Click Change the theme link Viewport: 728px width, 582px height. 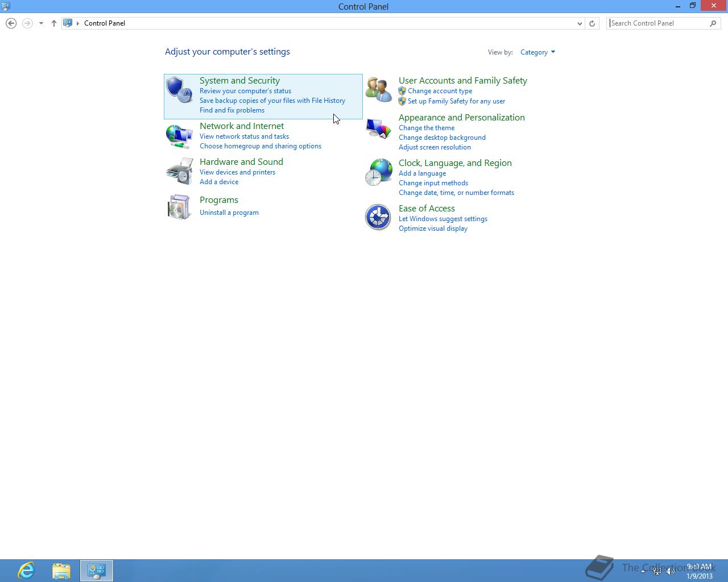coord(427,128)
